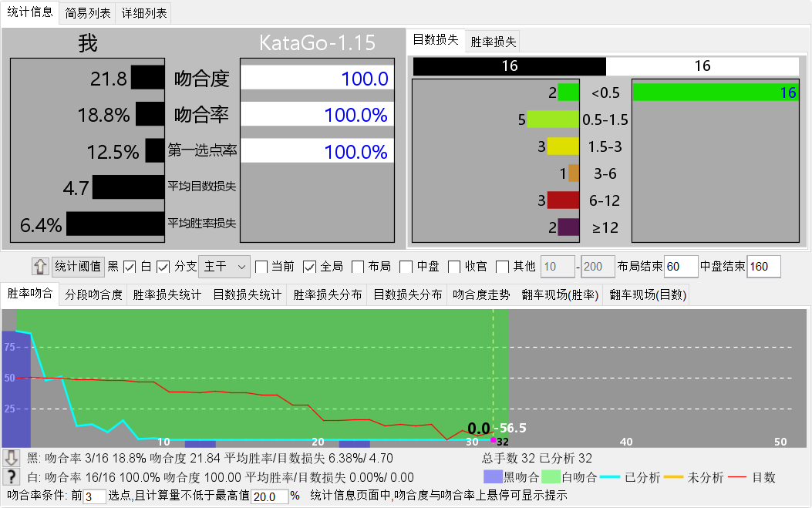This screenshot has height=508, width=812.
Task: Click the 白吻合 legend swatch
Action: coord(551,476)
